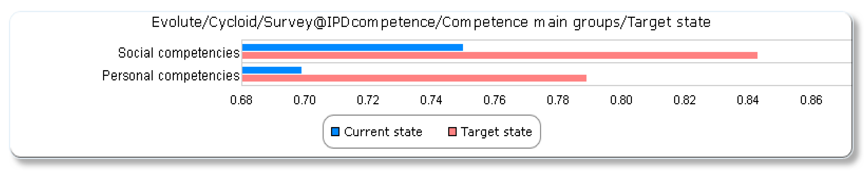
Task: Click the 0.68 axis tick label
Action: click(241, 100)
